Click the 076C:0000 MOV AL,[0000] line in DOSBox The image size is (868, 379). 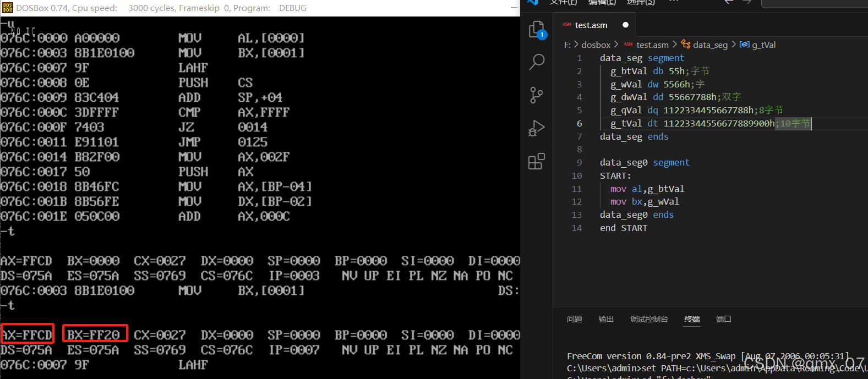[152, 38]
